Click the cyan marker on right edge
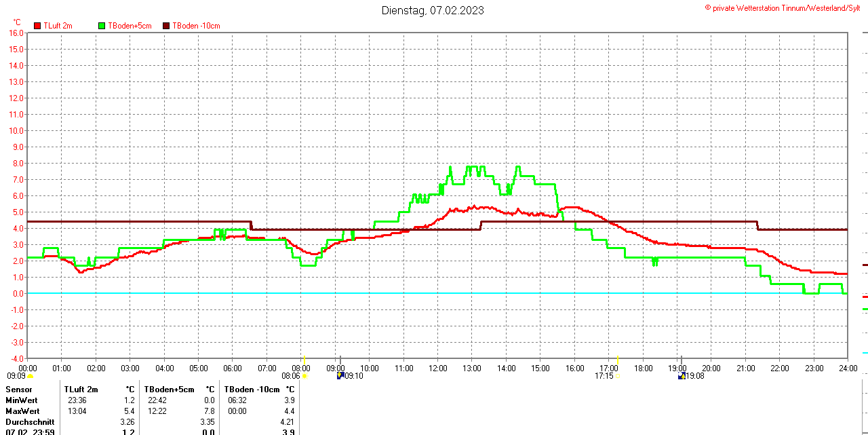 click(x=865, y=353)
